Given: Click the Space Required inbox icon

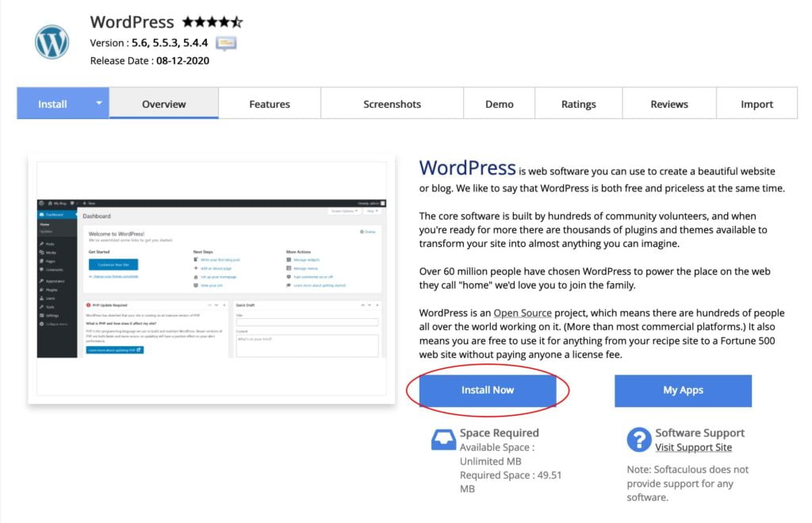Looking at the screenshot, I should point(443,440).
